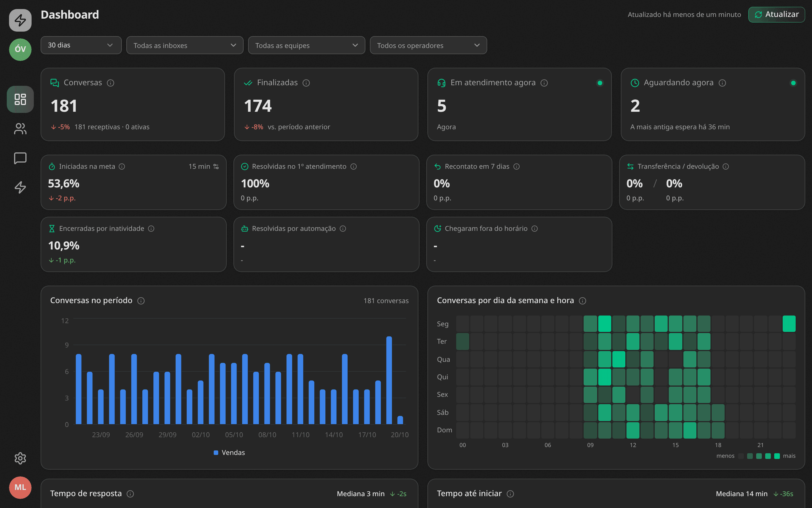The image size is (812, 508).
Task: Click 'Atualizado há menos de um minuto' text
Action: [684, 14]
